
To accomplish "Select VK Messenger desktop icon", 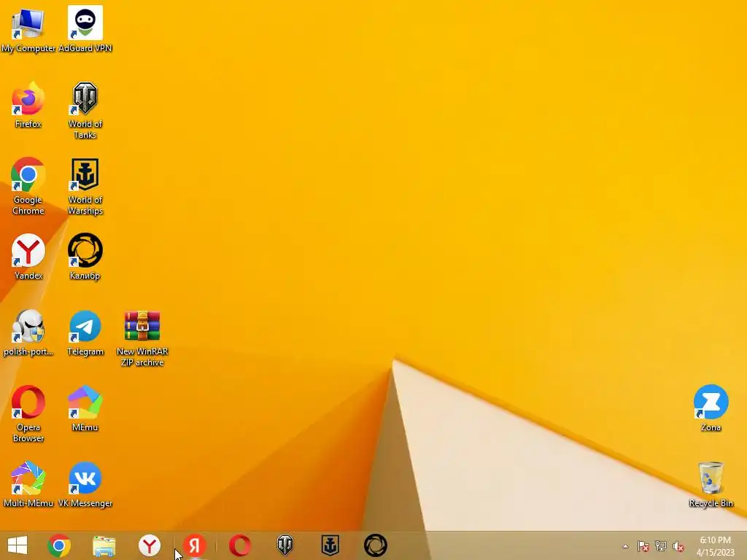I will coord(85,484).
